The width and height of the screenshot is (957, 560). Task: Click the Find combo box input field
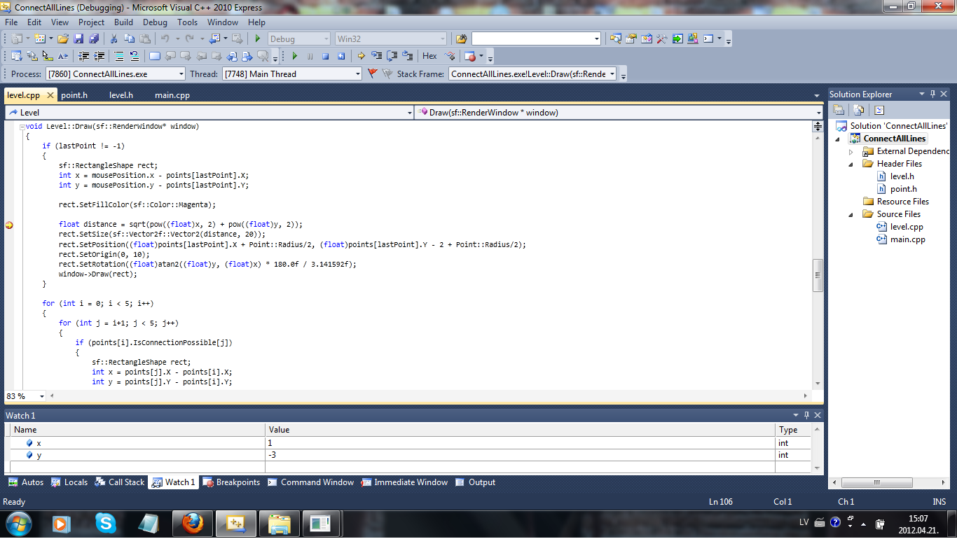point(535,38)
